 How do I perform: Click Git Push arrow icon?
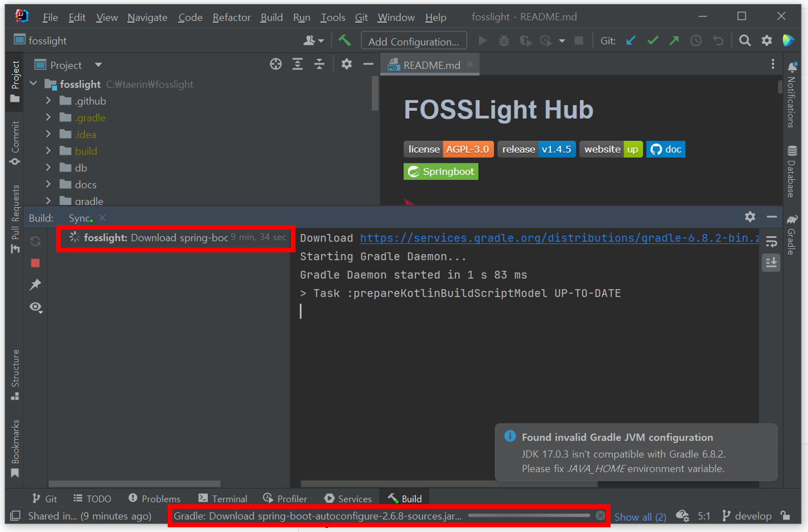click(674, 41)
